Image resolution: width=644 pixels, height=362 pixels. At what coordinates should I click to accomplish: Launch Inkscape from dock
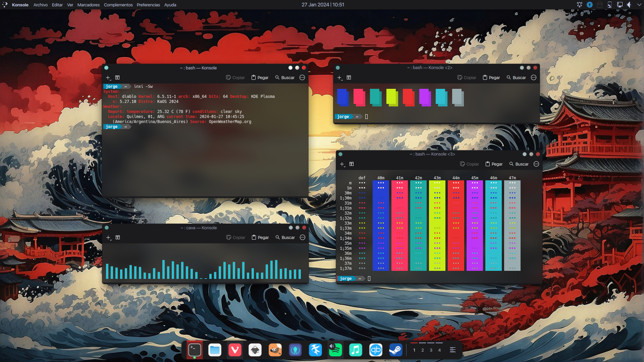(255, 350)
